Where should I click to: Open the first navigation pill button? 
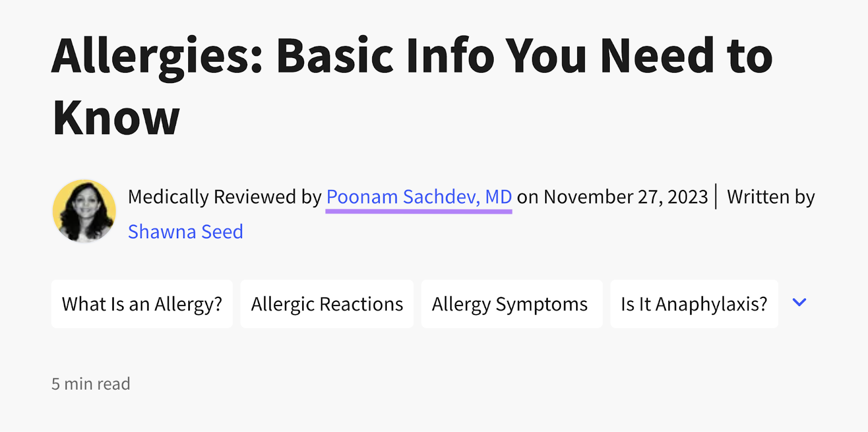[141, 304]
